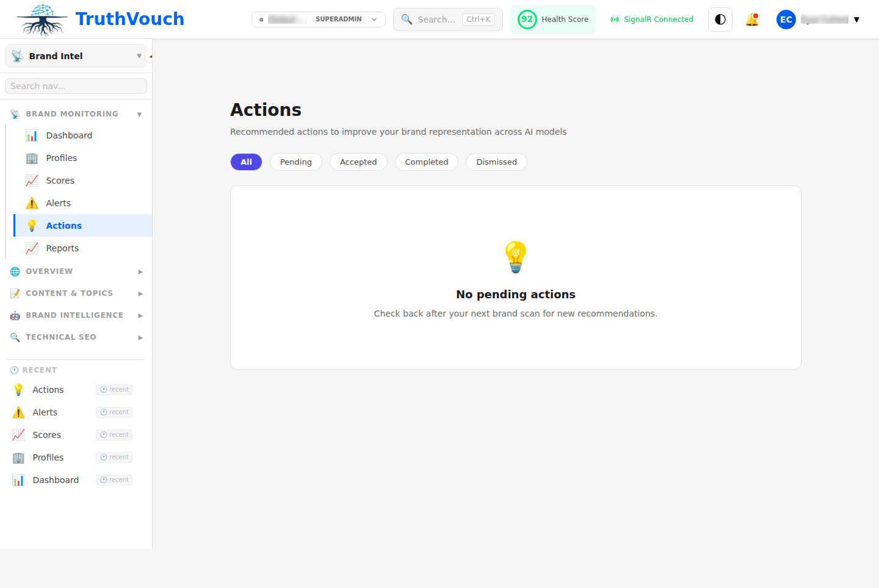Screen dimensions: 879x588
Task: Click the Search nav input field
Action: click(x=76, y=86)
